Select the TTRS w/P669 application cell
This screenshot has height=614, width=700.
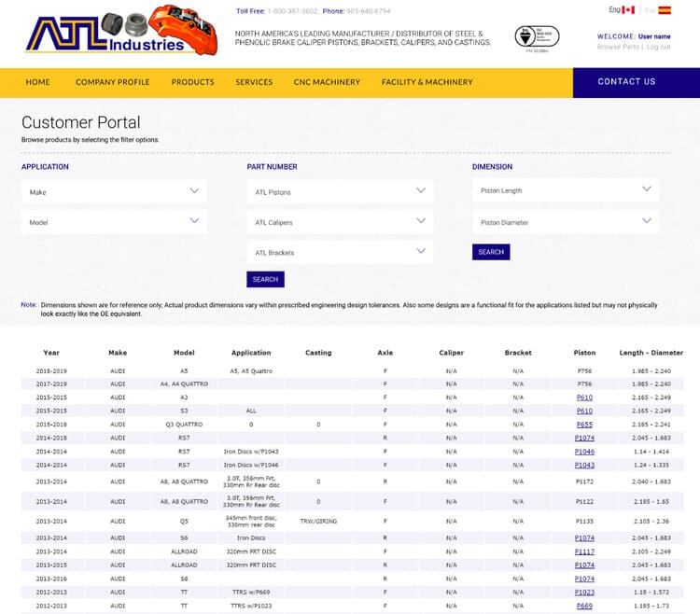(251, 593)
